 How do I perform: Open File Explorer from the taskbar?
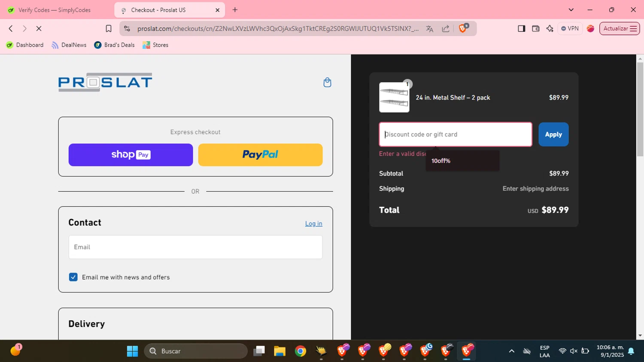(279, 351)
